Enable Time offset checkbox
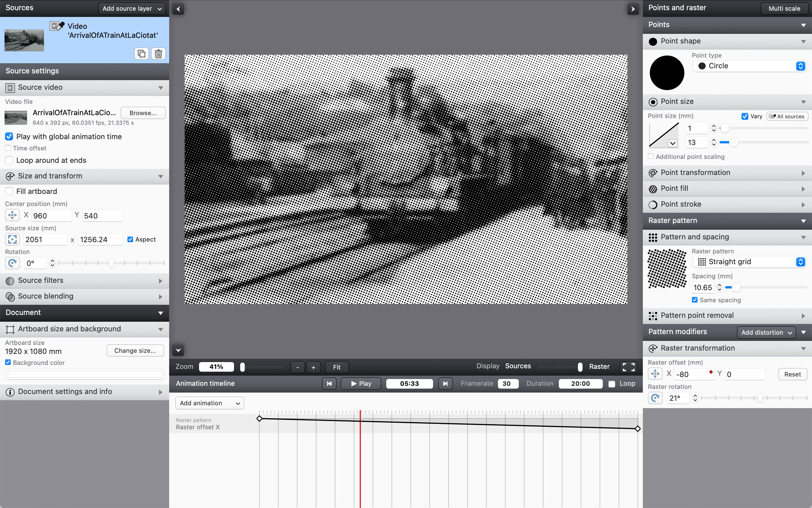This screenshot has height=508, width=812. click(8, 148)
